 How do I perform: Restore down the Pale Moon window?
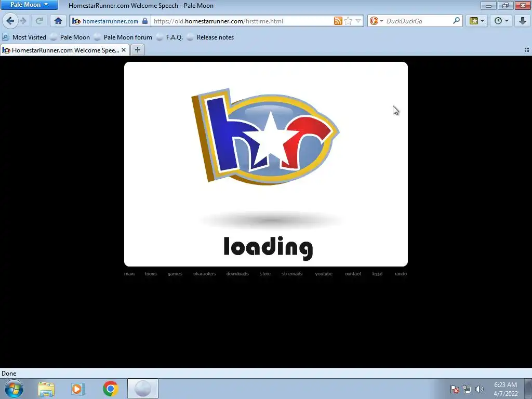[x=506, y=5]
